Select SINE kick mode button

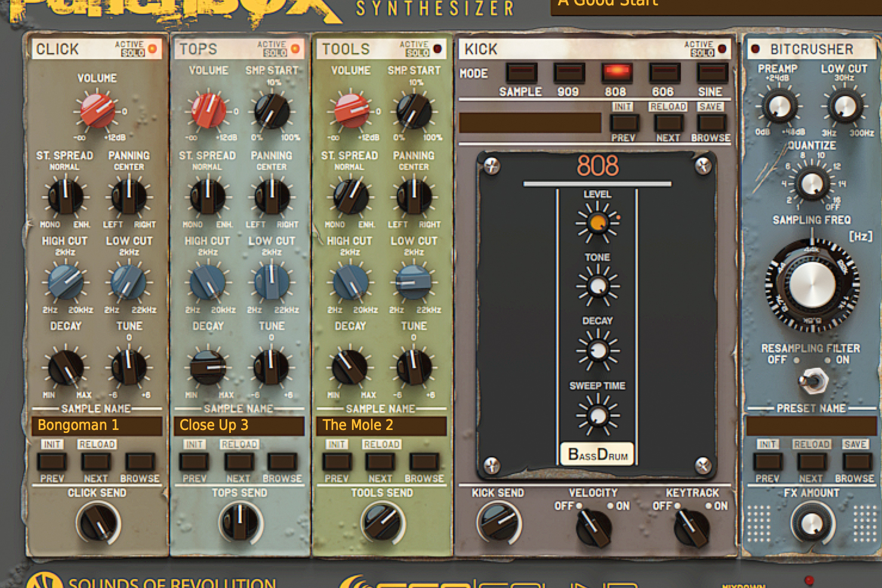pos(712,73)
